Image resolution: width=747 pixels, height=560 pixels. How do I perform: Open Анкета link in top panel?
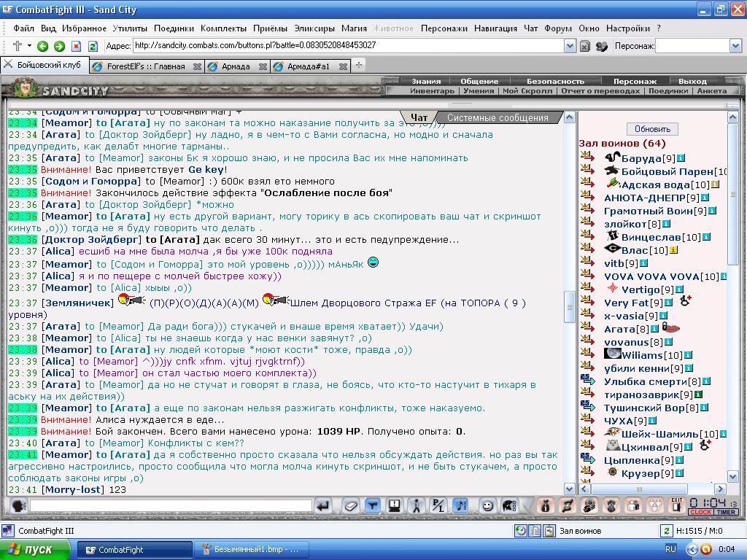pos(712,90)
